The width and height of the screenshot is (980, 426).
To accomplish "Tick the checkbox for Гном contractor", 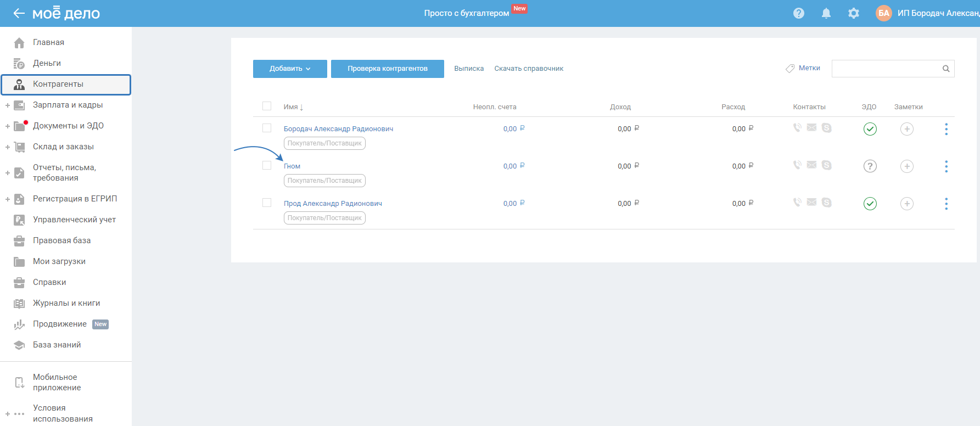I will (267, 165).
